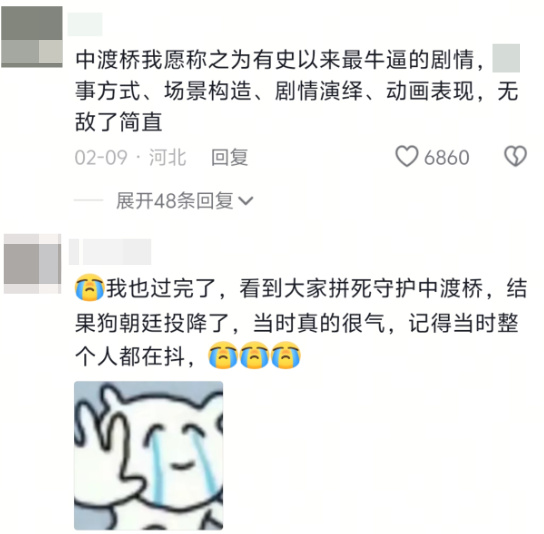
Task: Like the comment with 6860 likes
Action: tap(407, 156)
